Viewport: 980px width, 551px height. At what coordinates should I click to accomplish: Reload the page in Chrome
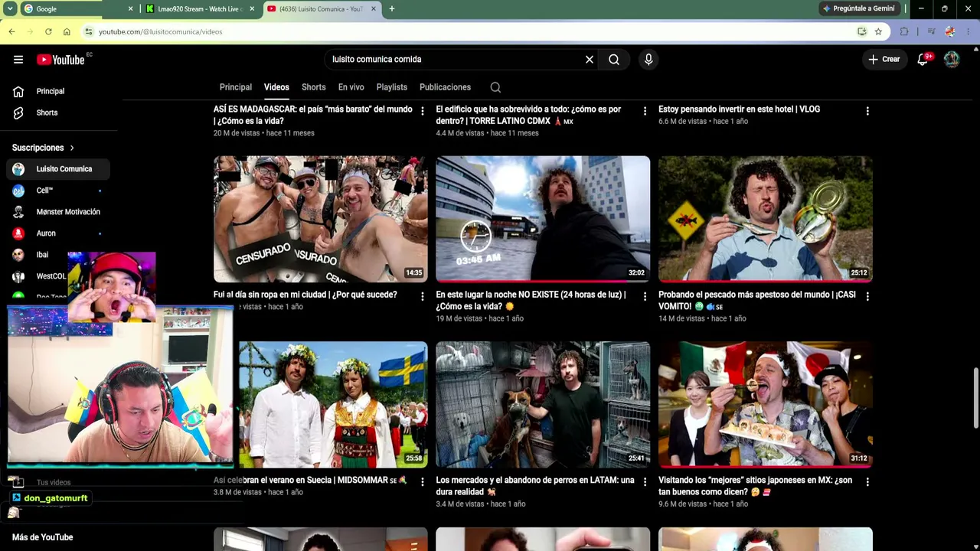coord(48,31)
